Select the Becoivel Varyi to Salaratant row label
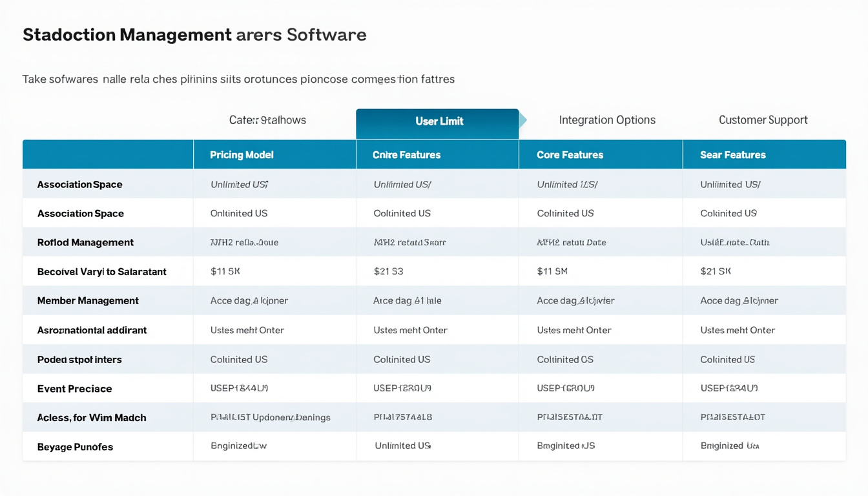This screenshot has width=868, height=496. click(102, 272)
